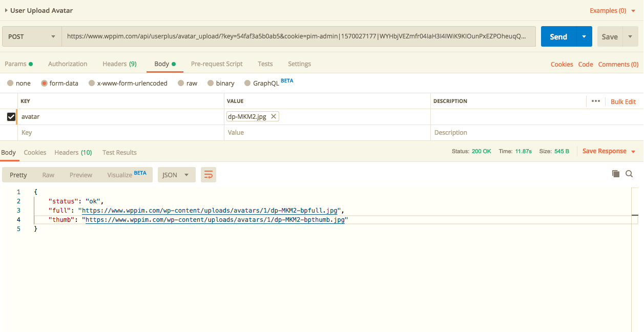The height and width of the screenshot is (332, 644).
Task: Switch to the Headers (10) response tab
Action: click(x=73, y=152)
